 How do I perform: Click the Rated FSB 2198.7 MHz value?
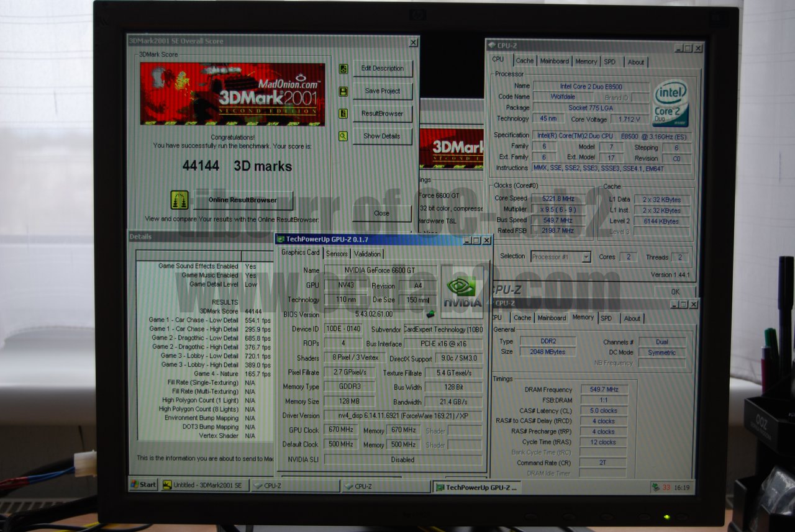557,231
